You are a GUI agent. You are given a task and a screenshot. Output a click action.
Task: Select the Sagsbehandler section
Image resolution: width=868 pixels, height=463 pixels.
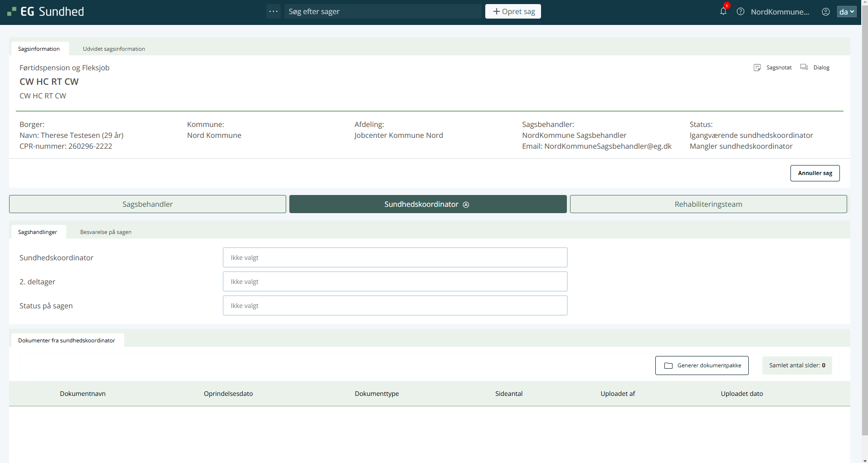click(x=147, y=204)
